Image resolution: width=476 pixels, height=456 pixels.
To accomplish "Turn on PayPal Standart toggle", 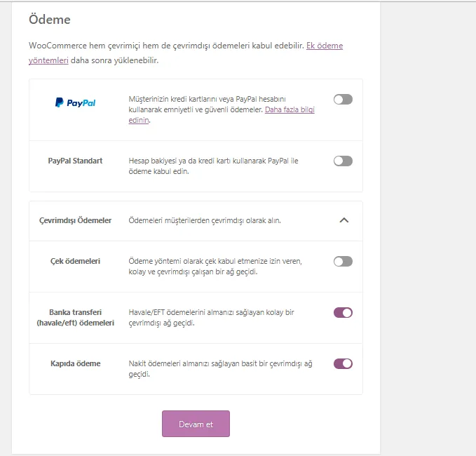I will tap(343, 161).
